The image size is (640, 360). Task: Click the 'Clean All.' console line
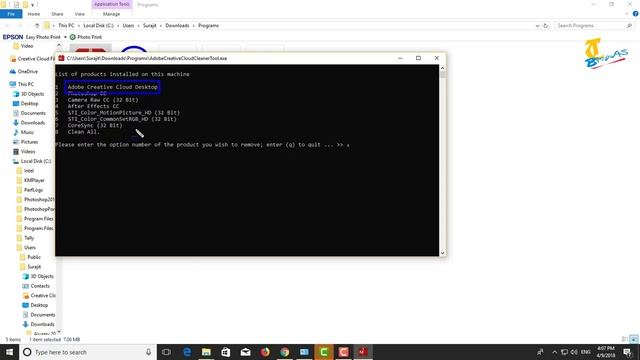click(84, 132)
